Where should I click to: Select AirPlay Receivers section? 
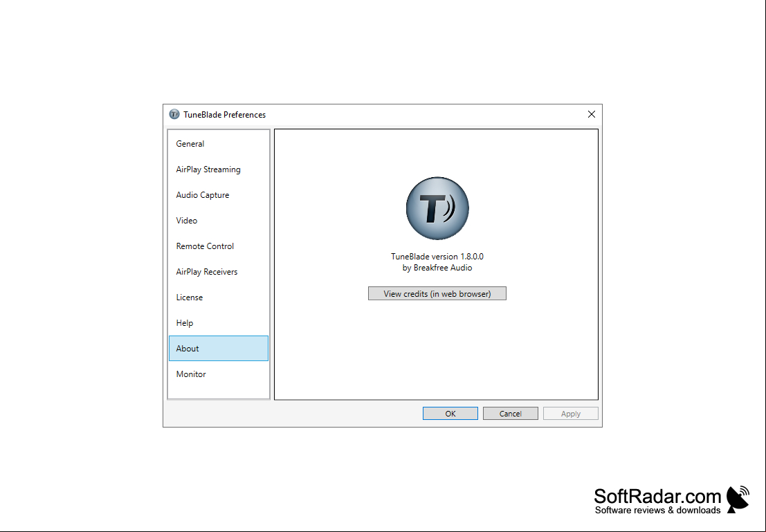(x=219, y=272)
